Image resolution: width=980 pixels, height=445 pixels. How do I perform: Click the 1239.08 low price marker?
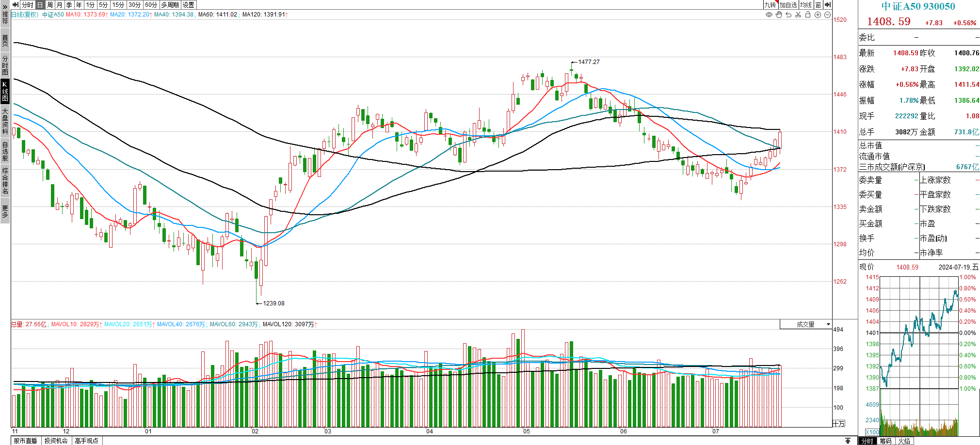[x=273, y=303]
